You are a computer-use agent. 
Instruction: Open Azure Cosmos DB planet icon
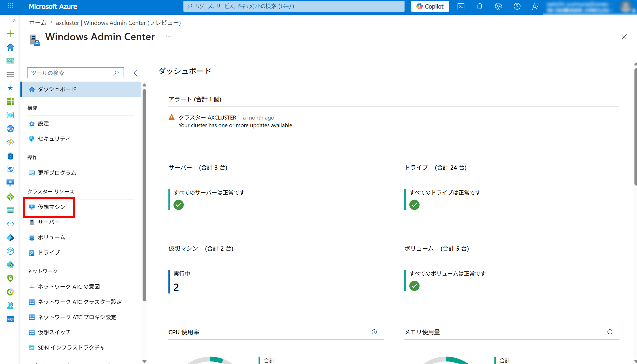pos(10,170)
